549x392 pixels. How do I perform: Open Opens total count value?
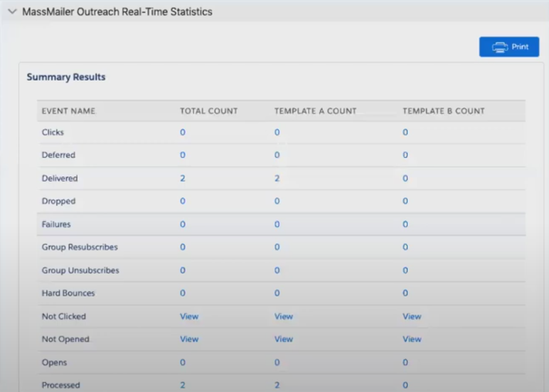point(183,362)
